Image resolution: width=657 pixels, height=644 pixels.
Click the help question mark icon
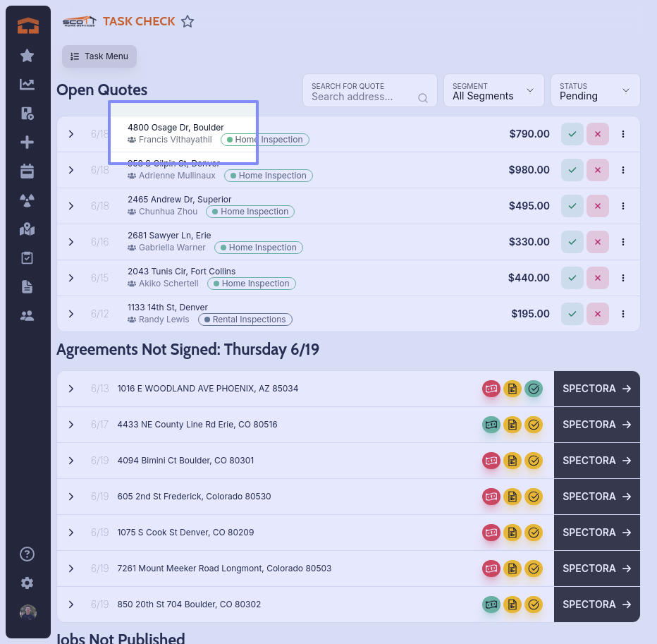(27, 554)
